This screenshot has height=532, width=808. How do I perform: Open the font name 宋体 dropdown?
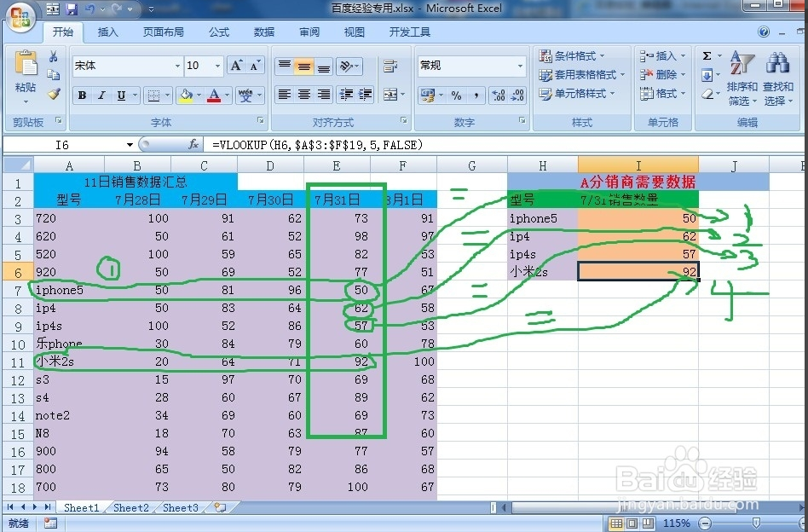177,66
